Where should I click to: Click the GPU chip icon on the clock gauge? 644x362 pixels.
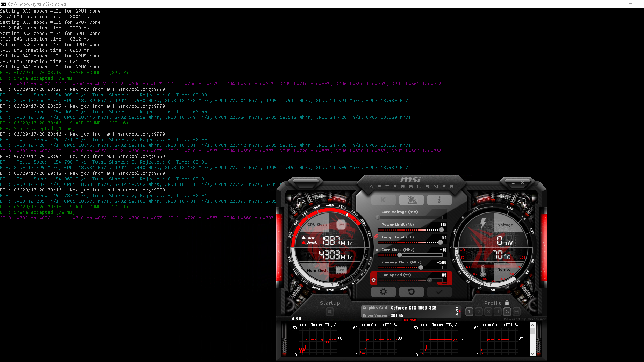pos(341,225)
